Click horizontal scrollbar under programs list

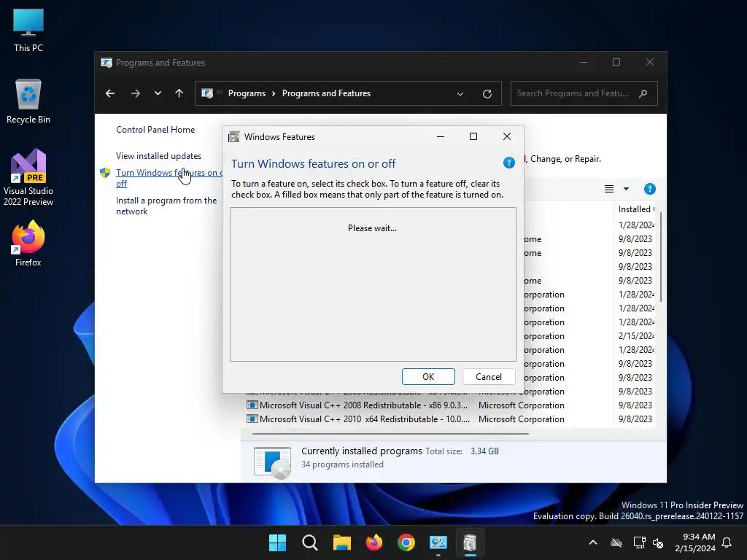[x=391, y=434]
